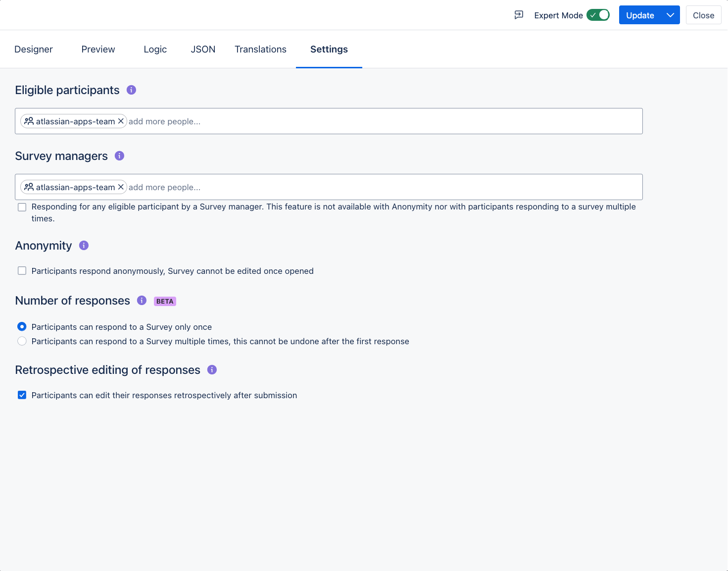
Task: Show the Anonymity info icon details
Action: [x=84, y=245]
